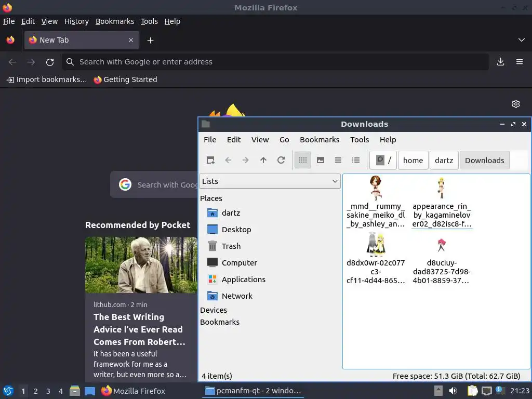Select the d8uciuy-dad83725 file
Viewport: 532px width, 399px height.
(441, 261)
